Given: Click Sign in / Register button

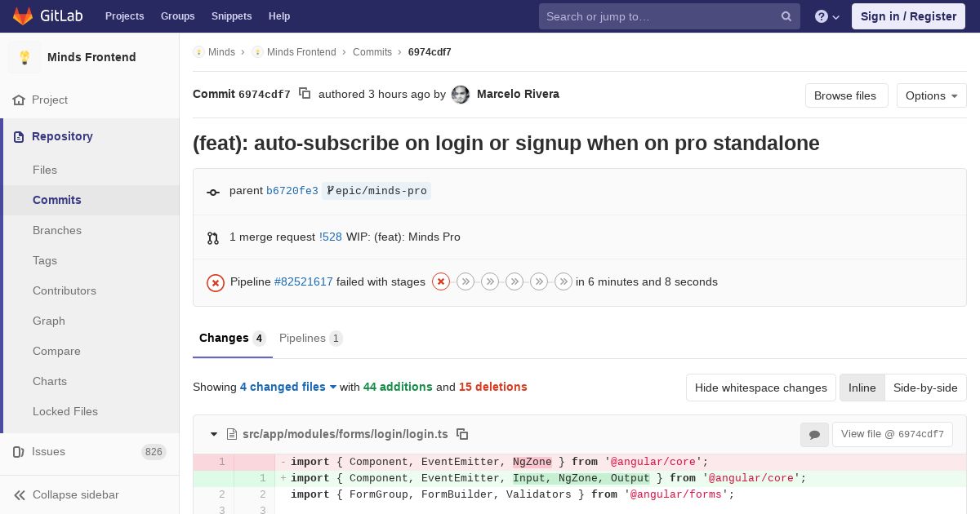Looking at the screenshot, I should pos(908,16).
